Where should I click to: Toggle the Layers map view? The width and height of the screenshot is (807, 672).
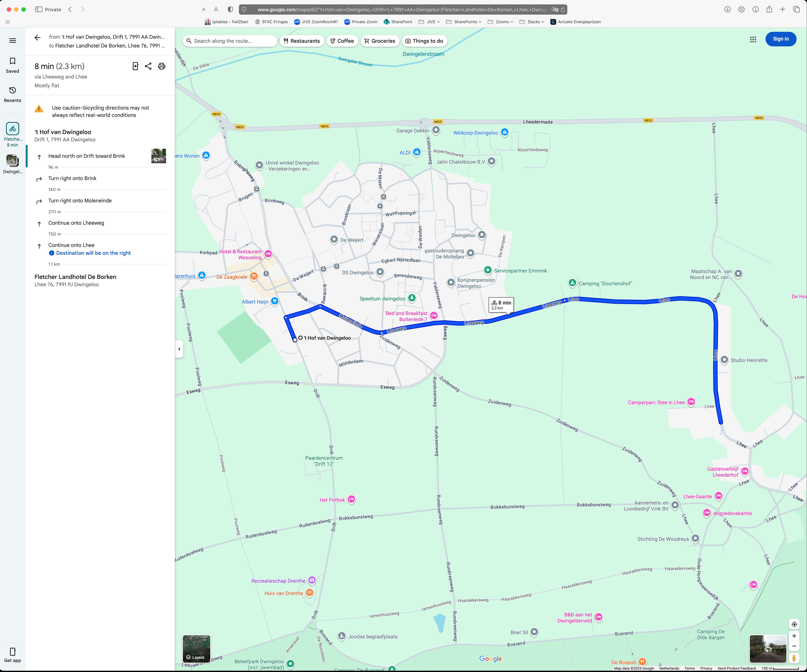196,649
